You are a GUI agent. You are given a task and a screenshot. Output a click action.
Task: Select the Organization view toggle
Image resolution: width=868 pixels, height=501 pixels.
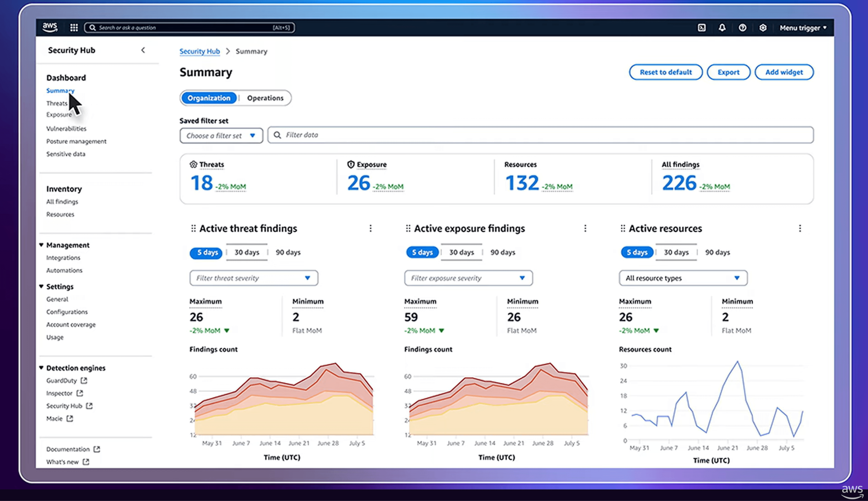click(x=209, y=98)
